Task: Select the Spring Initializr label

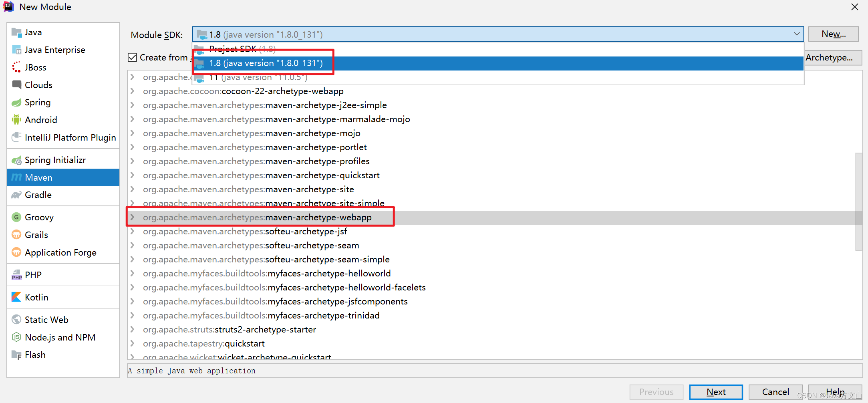Action: [x=55, y=160]
